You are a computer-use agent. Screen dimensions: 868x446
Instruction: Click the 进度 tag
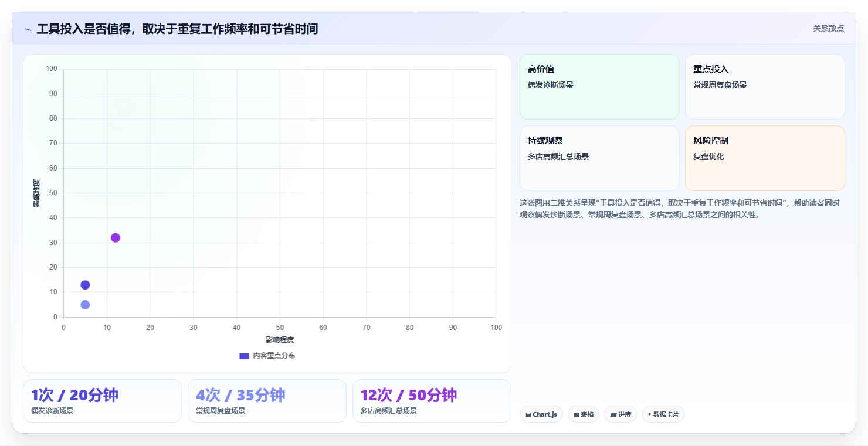[x=621, y=414]
